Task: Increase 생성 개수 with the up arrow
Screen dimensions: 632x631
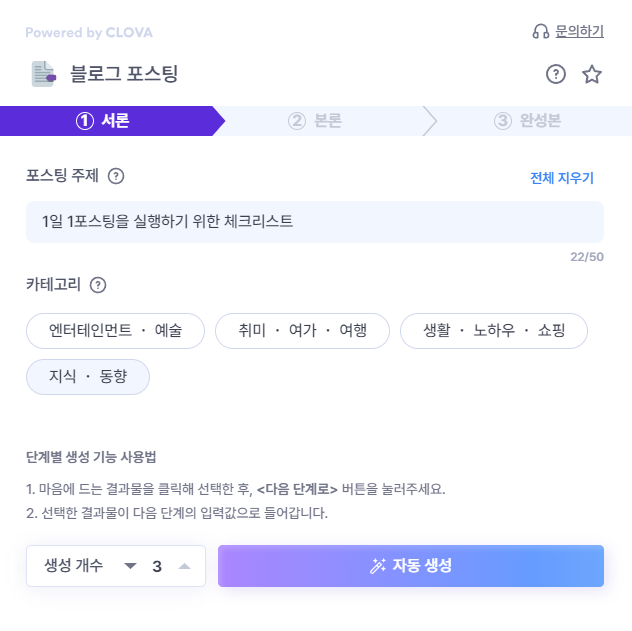Action: point(184,566)
